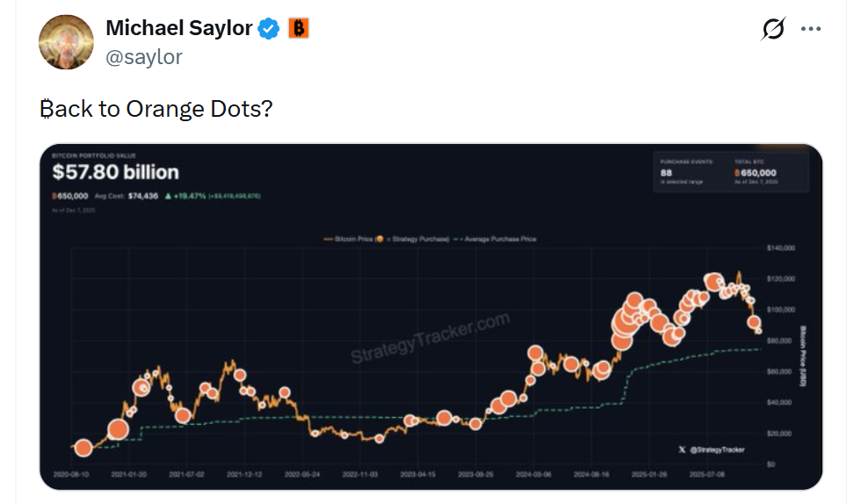Click the Michael Saylor display name
The height and width of the screenshot is (504, 847).
coord(179,28)
